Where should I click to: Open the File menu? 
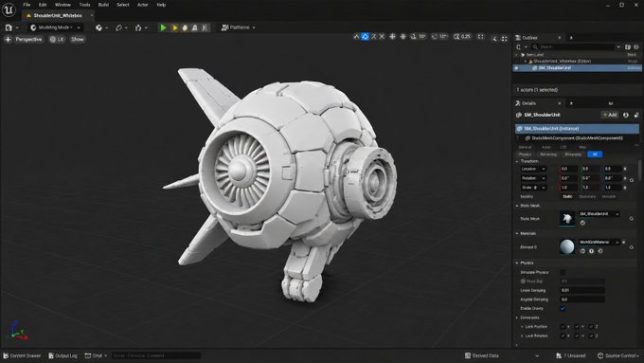(27, 5)
